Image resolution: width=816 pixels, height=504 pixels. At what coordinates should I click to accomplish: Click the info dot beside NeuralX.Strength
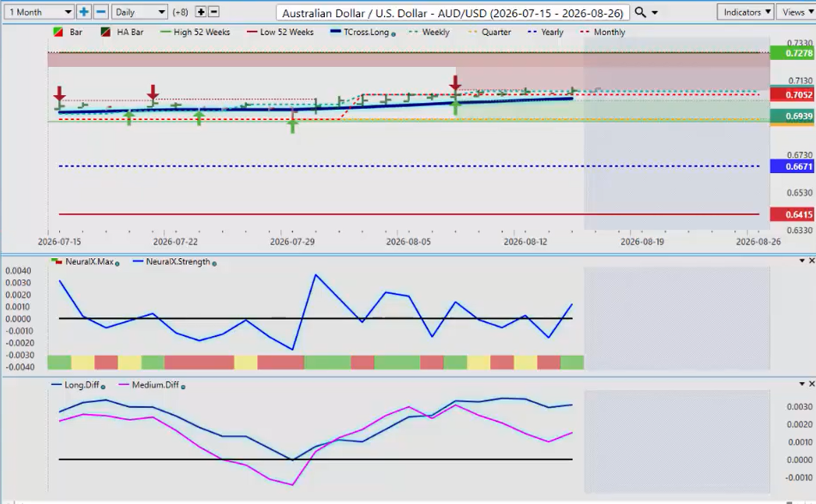(214, 264)
